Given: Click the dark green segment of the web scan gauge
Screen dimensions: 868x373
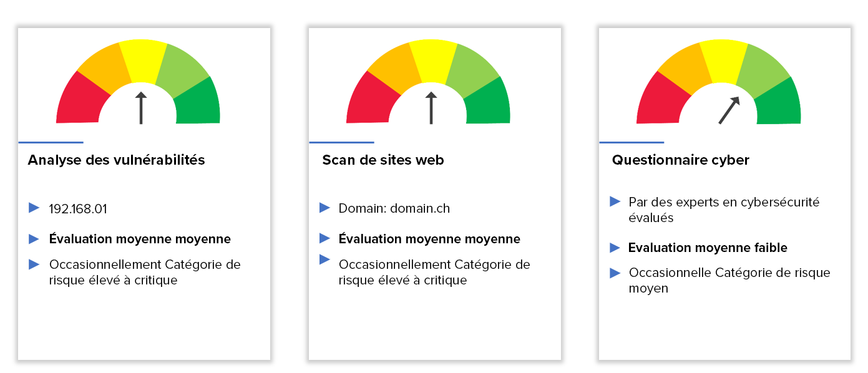Looking at the screenshot, I should tap(490, 103).
